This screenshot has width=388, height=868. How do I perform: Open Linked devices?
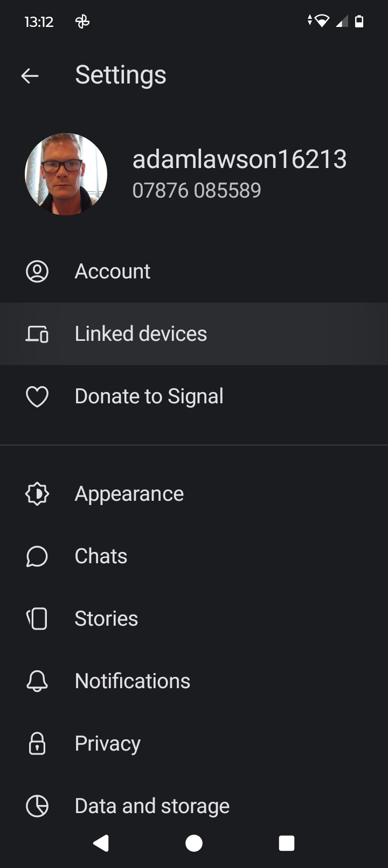coord(141,334)
